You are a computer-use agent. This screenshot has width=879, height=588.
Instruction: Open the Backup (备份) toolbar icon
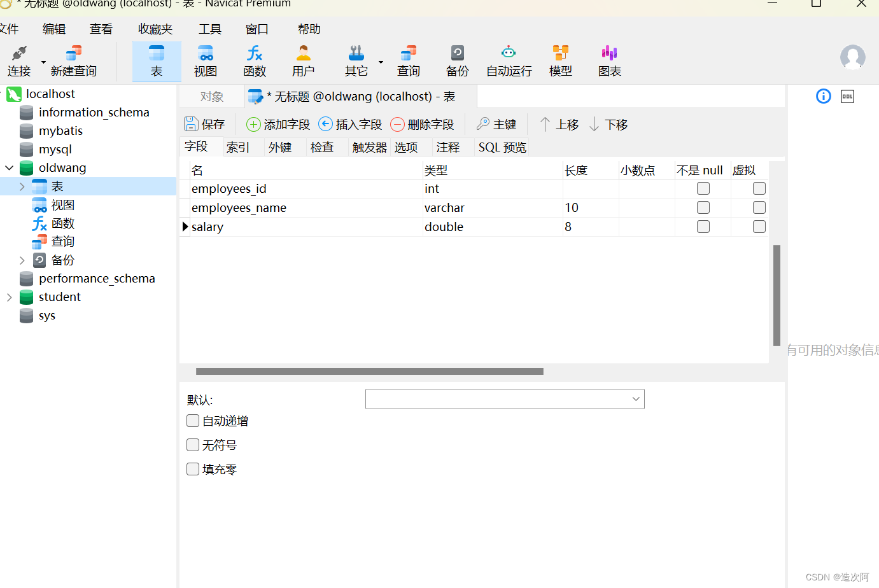(458, 61)
